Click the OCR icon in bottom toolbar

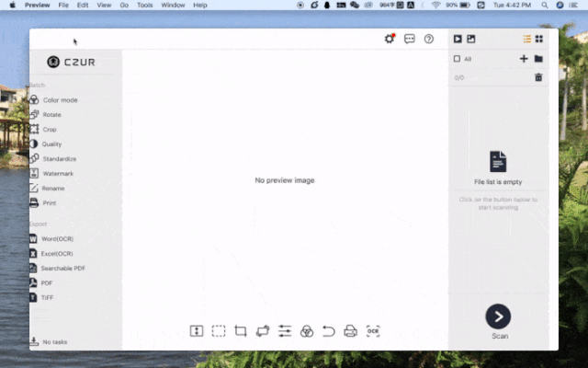[373, 331]
